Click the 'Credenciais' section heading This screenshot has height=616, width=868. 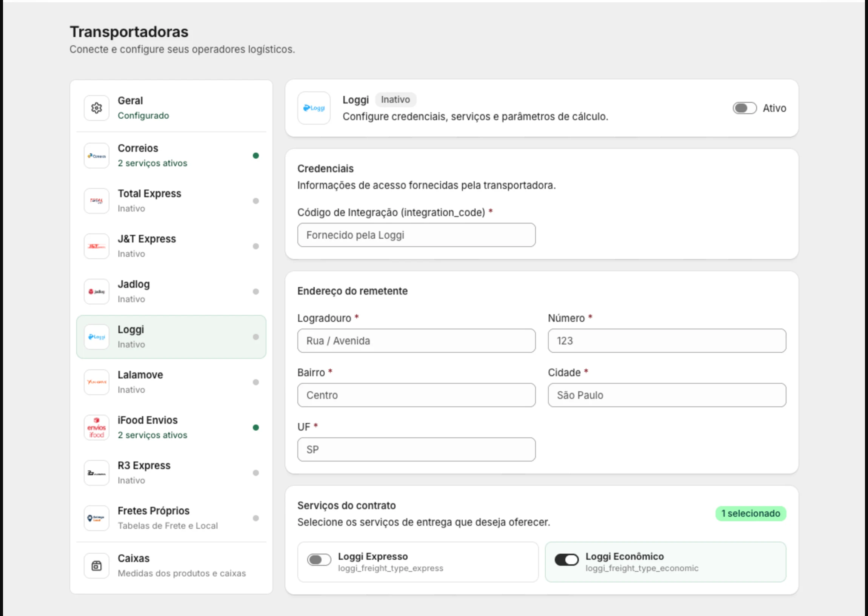tap(326, 169)
